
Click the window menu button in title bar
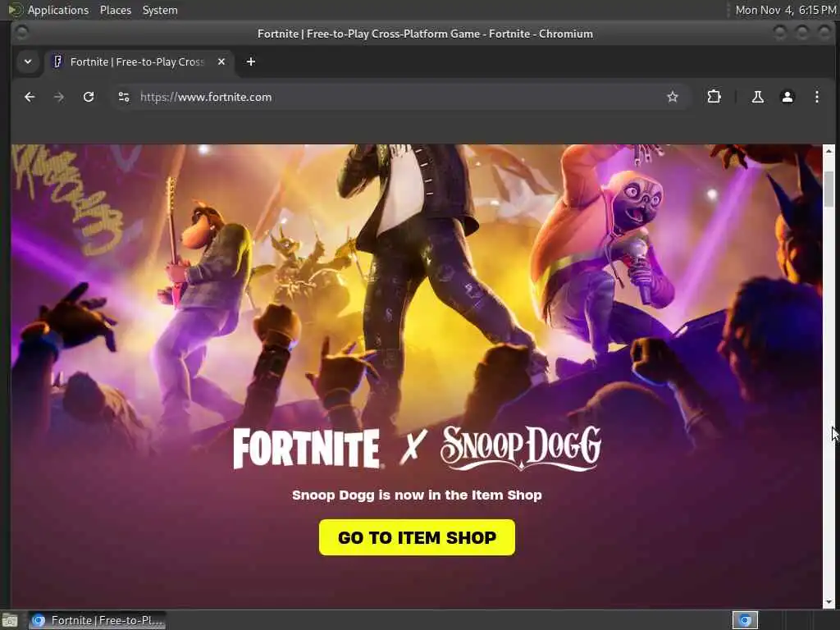point(21,33)
